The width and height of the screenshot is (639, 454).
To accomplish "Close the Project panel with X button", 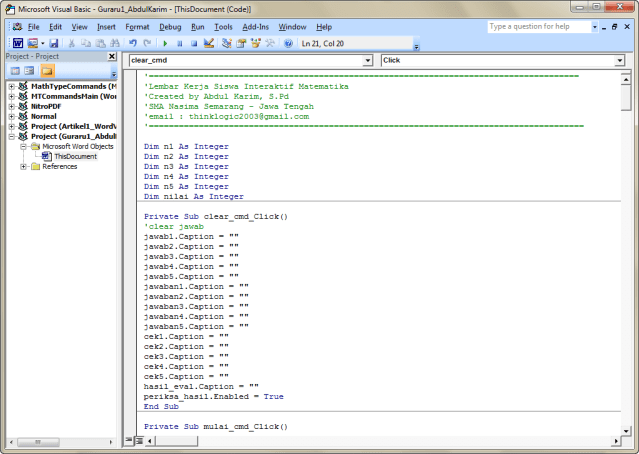I will click(x=112, y=57).
